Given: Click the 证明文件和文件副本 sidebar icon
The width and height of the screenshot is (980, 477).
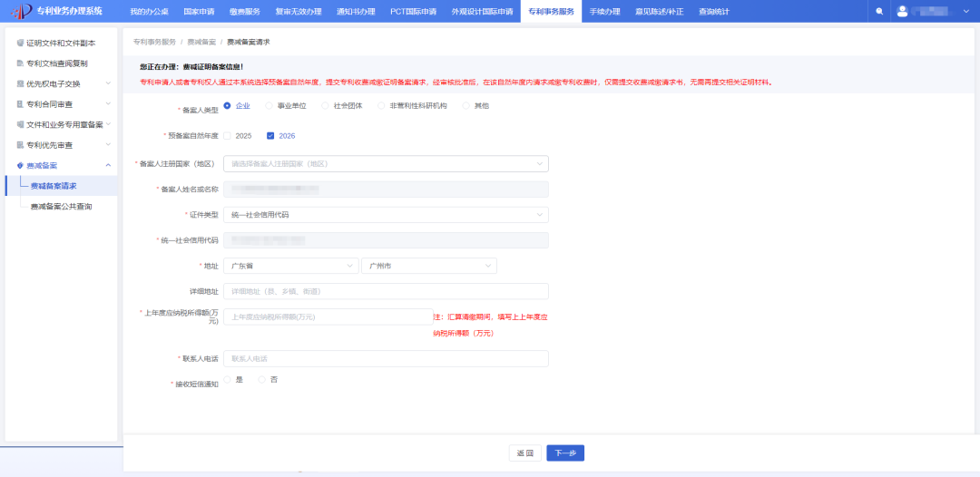Looking at the screenshot, I should 20,44.
